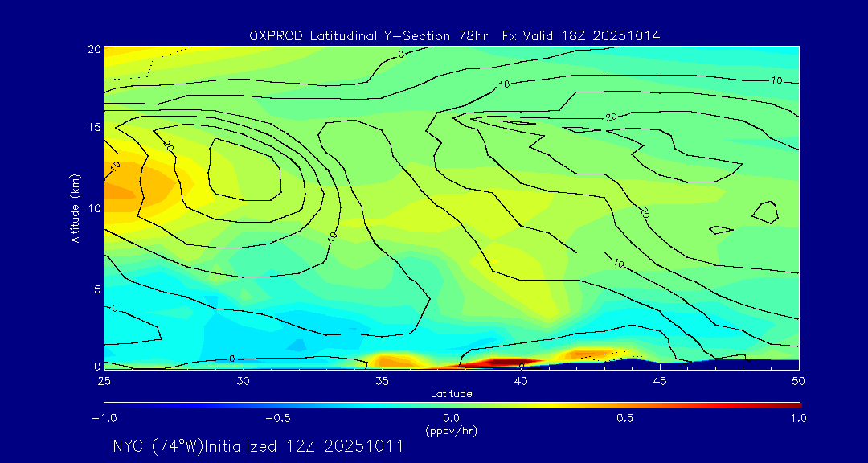Click the colorbar value -1.0
Screen dimensions: 868x463
tap(104, 418)
